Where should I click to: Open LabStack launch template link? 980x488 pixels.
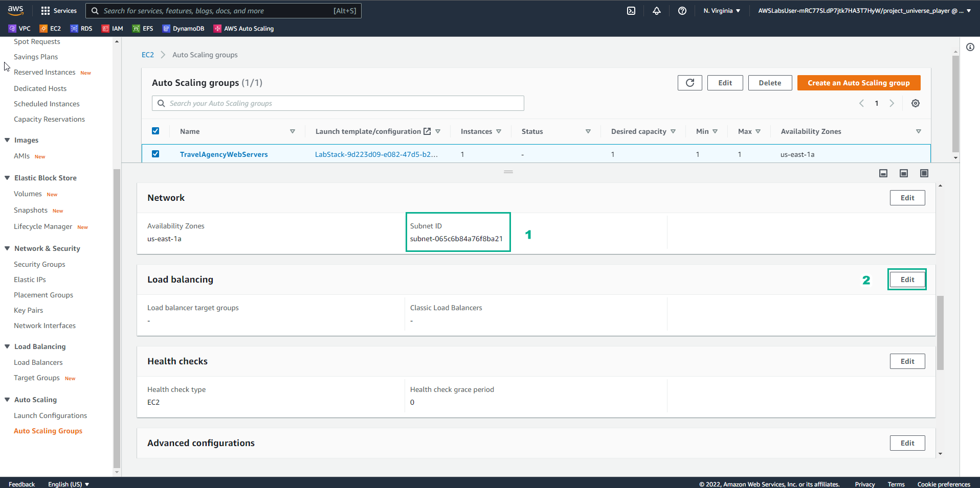pos(376,154)
